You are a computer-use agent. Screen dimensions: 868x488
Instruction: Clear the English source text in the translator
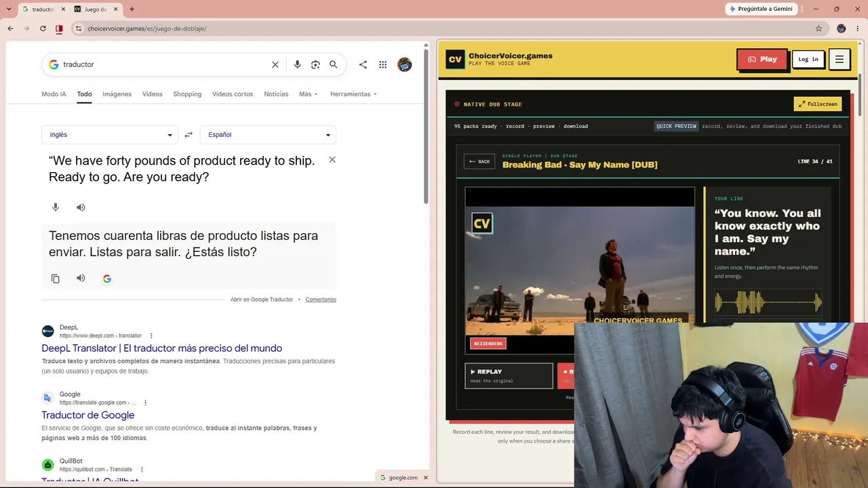point(332,159)
